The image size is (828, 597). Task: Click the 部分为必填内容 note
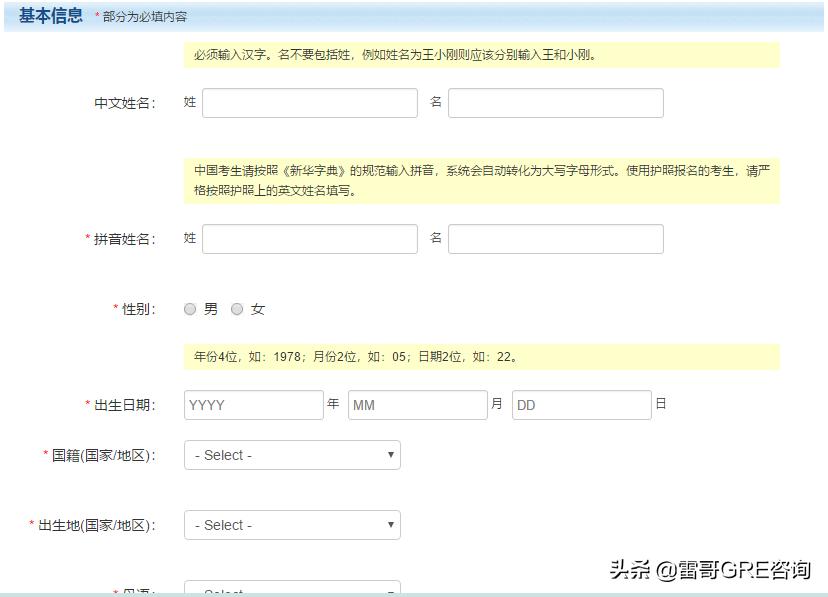[x=145, y=17]
